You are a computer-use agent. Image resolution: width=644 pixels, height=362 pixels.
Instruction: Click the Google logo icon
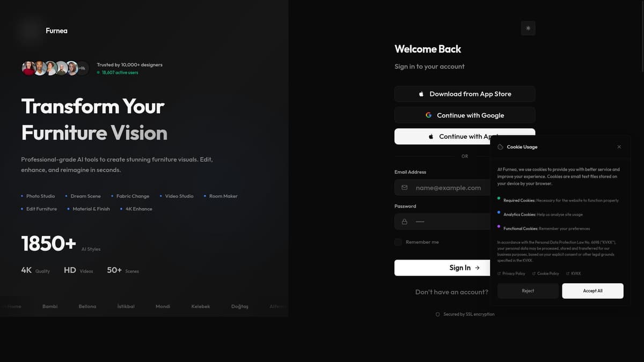click(428, 115)
